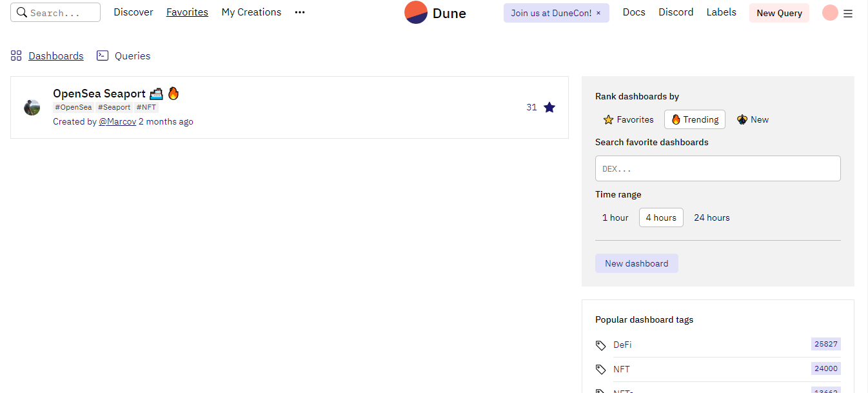Open the Discord link
The width and height of the screenshot is (868, 393).
pyautogui.click(x=676, y=12)
